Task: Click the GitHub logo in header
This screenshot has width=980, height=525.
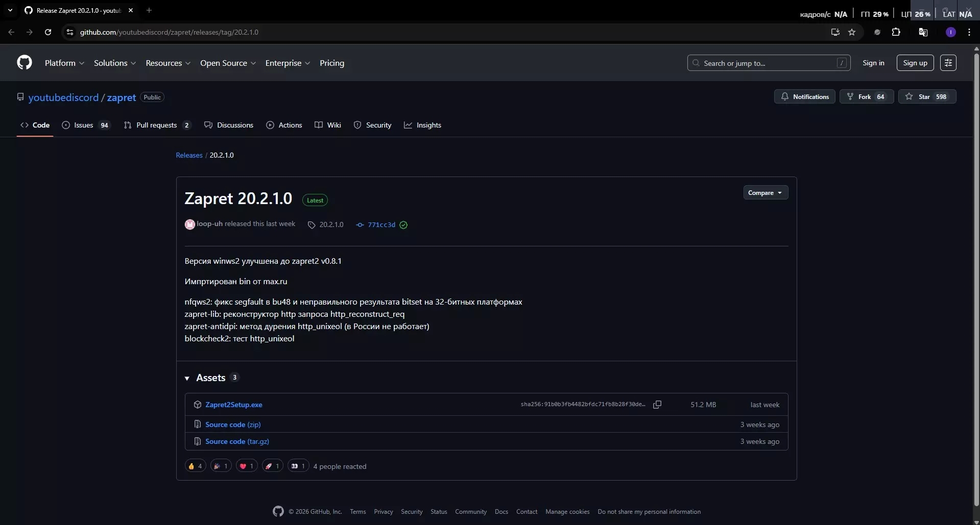Action: click(24, 63)
